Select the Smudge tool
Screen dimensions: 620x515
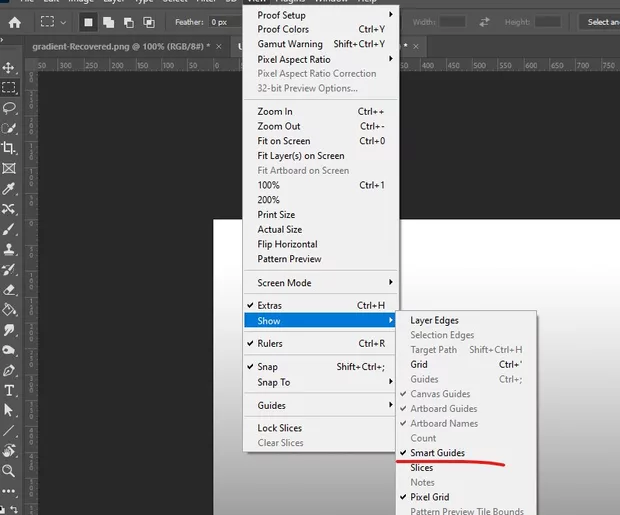click(x=9, y=330)
